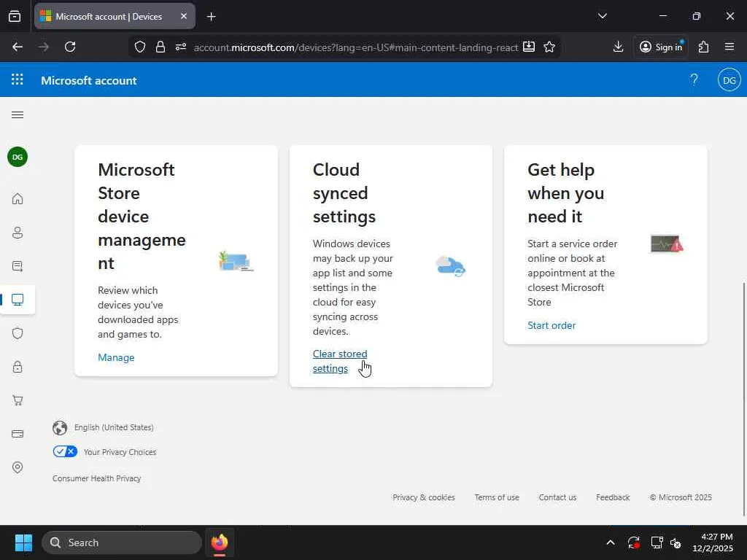Viewport: 747px width, 560px height.
Task: Open the help question mark icon
Action: [x=694, y=79]
